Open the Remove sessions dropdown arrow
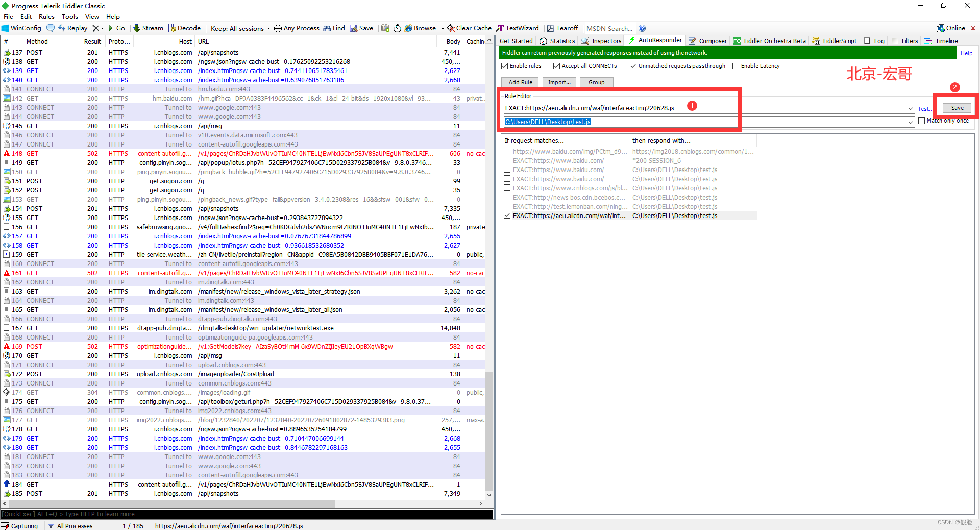This screenshot has width=980, height=530. point(102,28)
